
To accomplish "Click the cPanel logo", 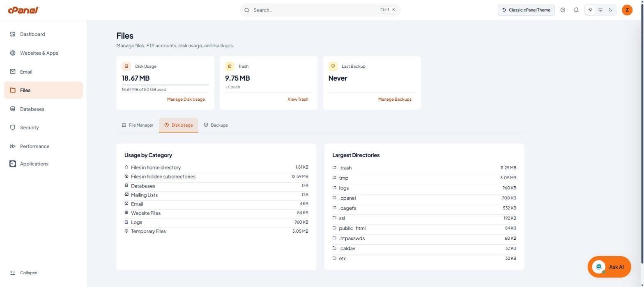I will point(23,10).
